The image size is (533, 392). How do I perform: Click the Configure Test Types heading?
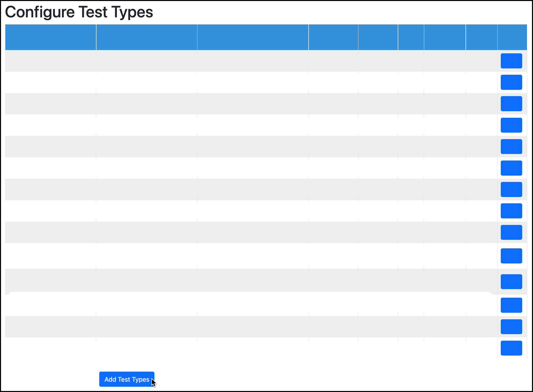point(79,12)
